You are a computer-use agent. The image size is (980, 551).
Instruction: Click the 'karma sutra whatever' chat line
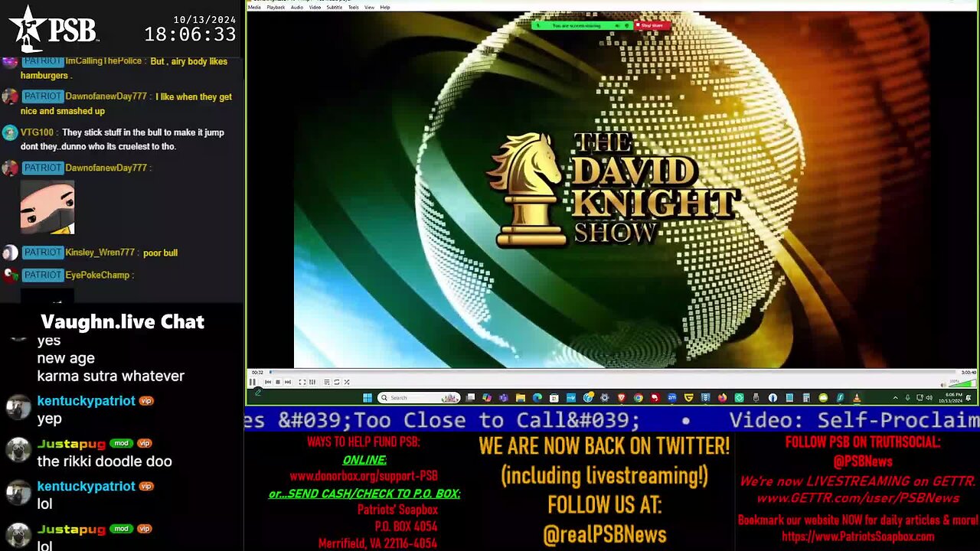tap(110, 376)
